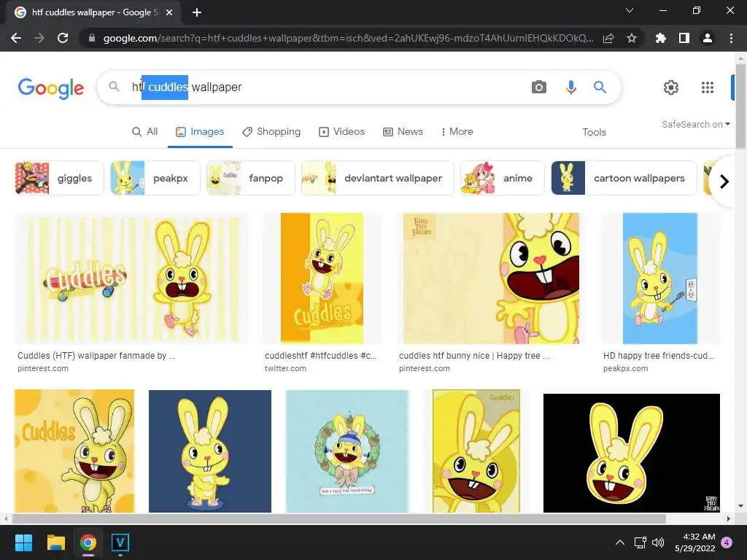Open cuddles htf bunny nice image
Image resolution: width=747 pixels, height=560 pixels.
point(491,279)
